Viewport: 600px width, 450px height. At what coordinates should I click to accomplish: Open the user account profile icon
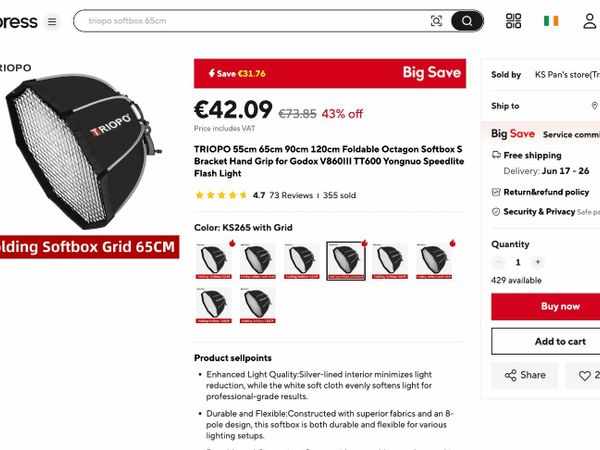(x=590, y=21)
